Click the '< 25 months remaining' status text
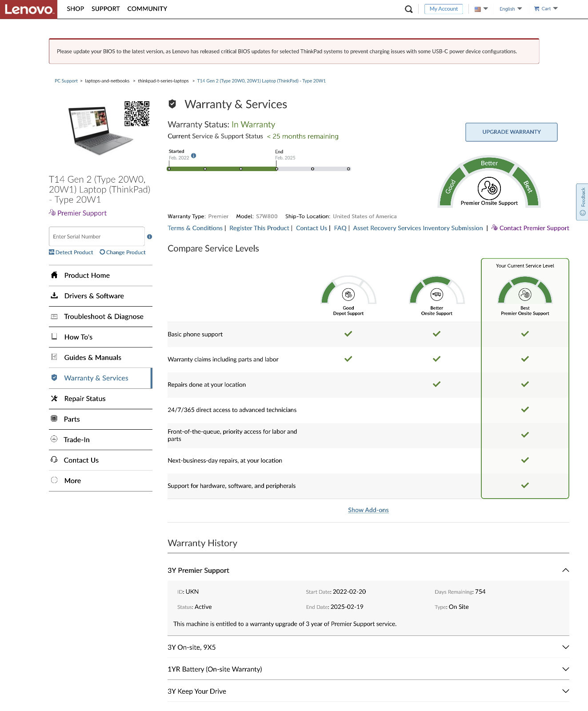The height and width of the screenshot is (711, 588). (x=303, y=136)
